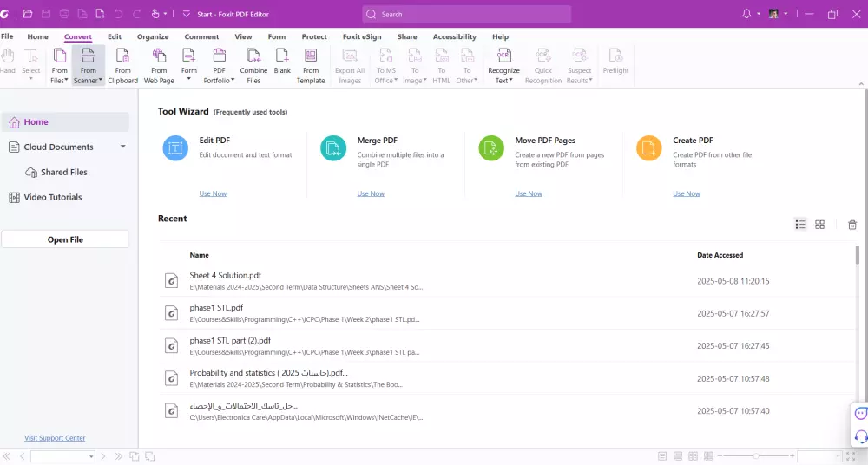Click Use Now under Move PDF Pages
The width and height of the screenshot is (868, 465).
(529, 193)
